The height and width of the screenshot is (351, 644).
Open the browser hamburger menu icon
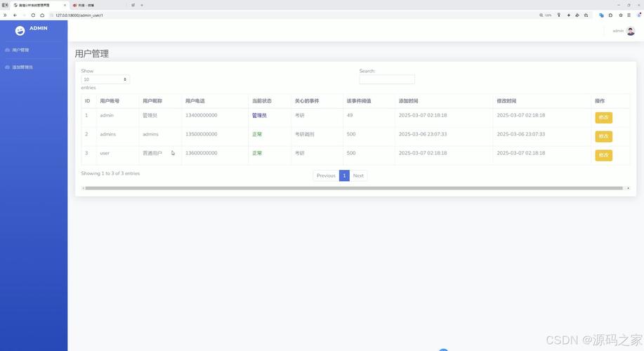629,15
